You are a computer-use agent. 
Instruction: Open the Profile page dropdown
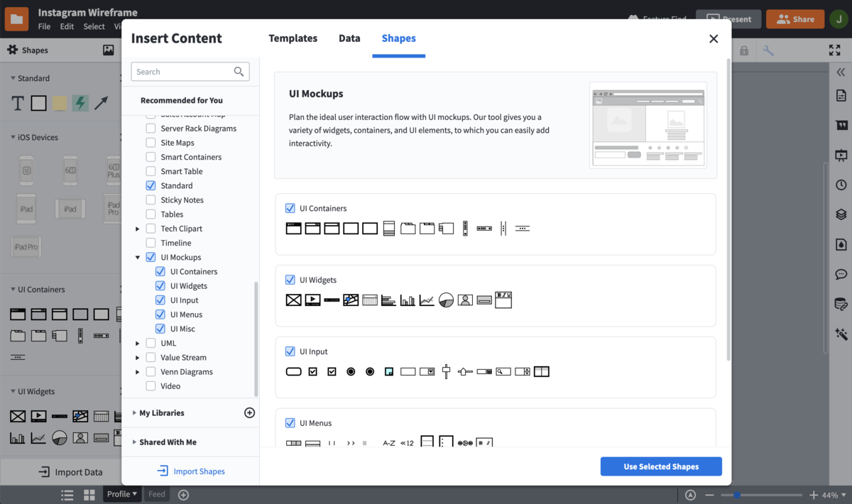click(x=122, y=493)
